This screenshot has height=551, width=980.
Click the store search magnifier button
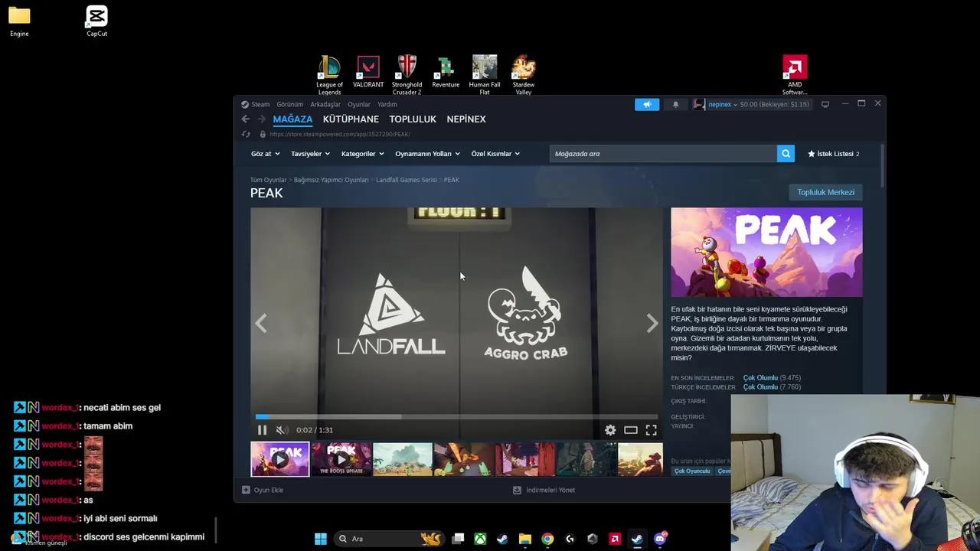click(786, 154)
